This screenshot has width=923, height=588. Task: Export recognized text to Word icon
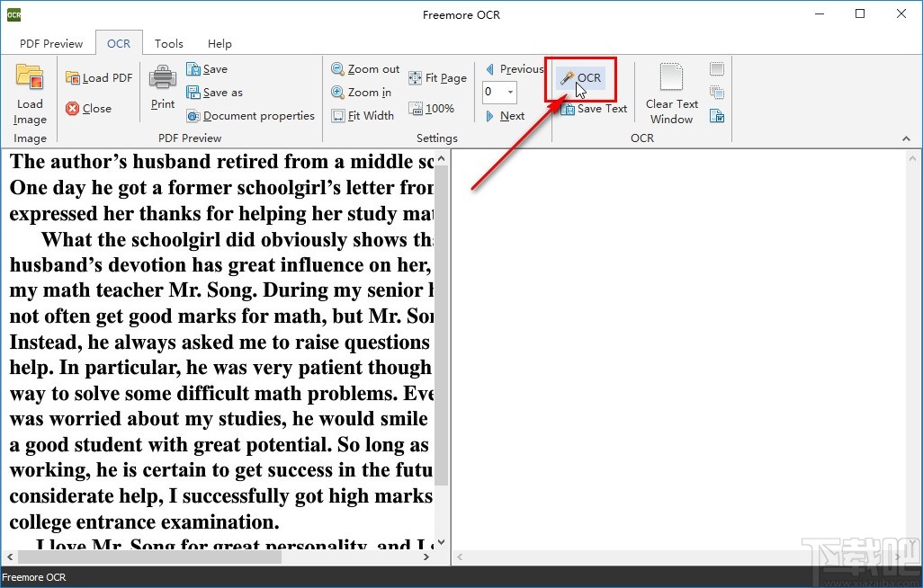716,117
